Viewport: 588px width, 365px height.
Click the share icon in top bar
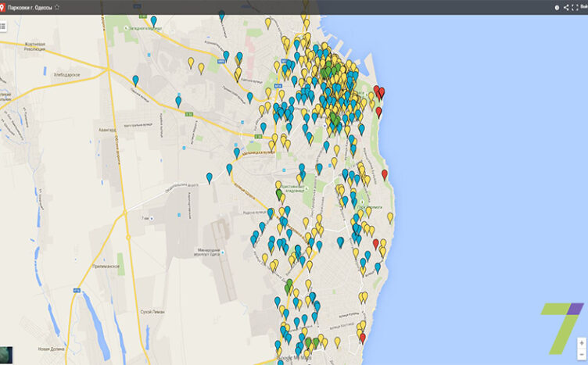566,7
